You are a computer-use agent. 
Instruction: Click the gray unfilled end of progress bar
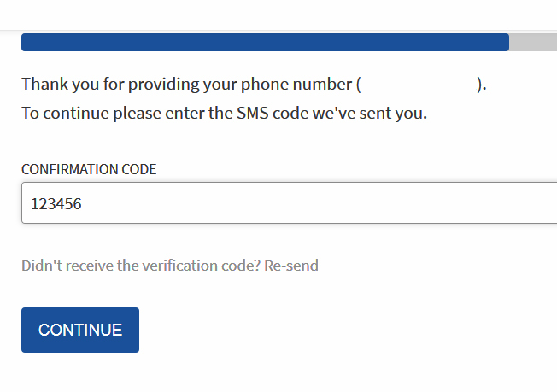tap(534, 43)
